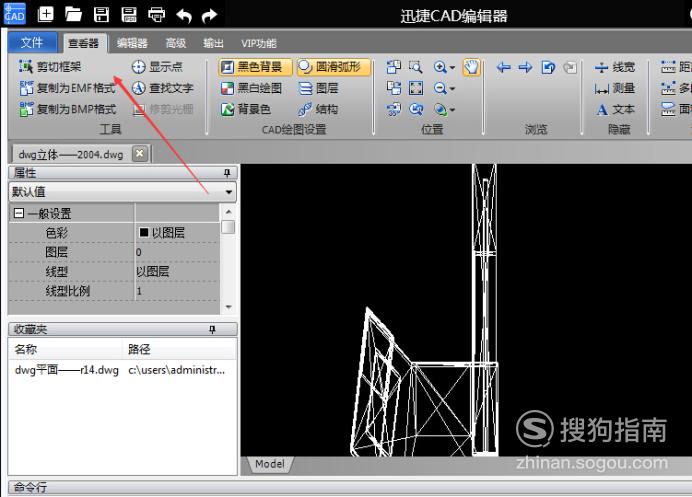Click 复制为EMF格式 copy tool

tap(68, 88)
